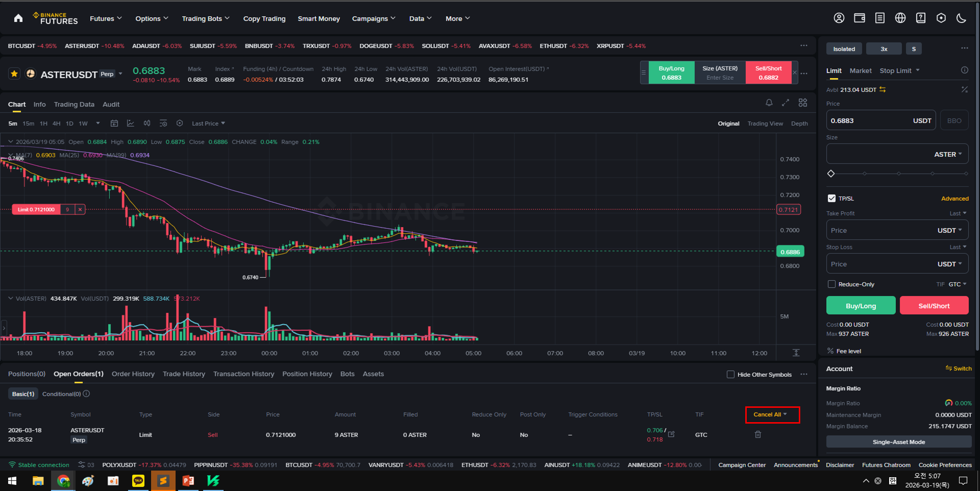Viewport: 980px width, 491px height.
Task: Open the Trading Bots dropdown menu
Action: pos(206,19)
